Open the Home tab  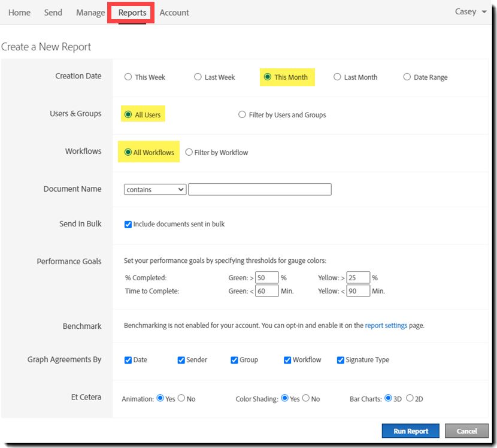(19, 13)
